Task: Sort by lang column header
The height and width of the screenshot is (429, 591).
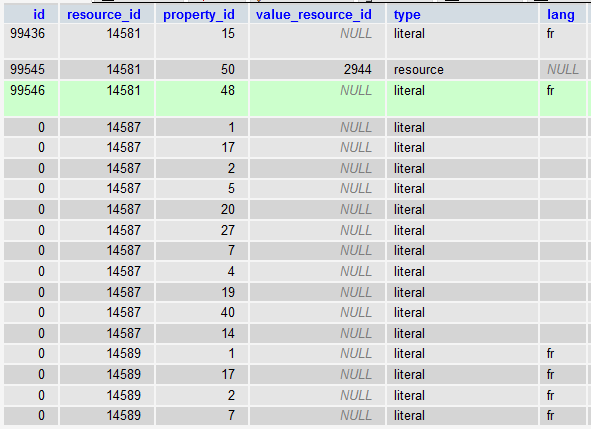Action: [x=561, y=15]
